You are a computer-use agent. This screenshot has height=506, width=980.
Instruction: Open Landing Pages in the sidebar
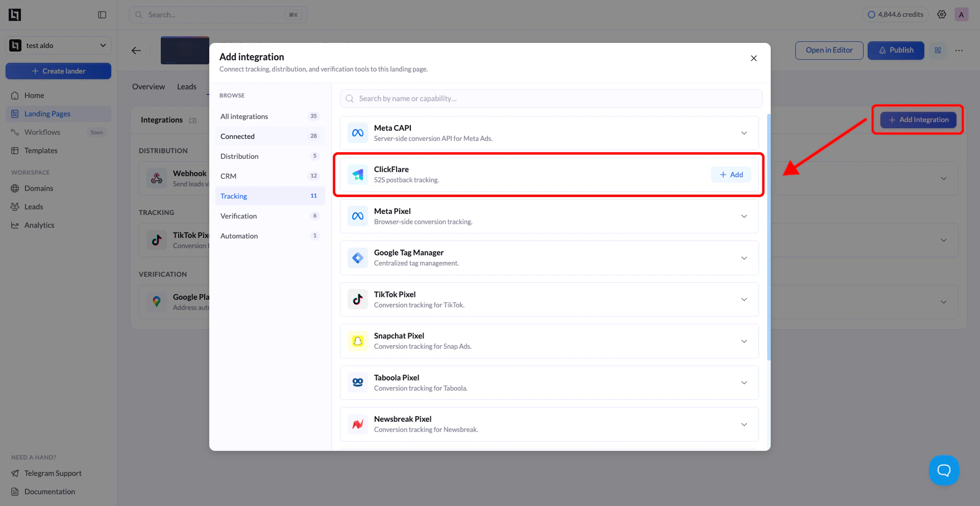[x=58, y=114]
